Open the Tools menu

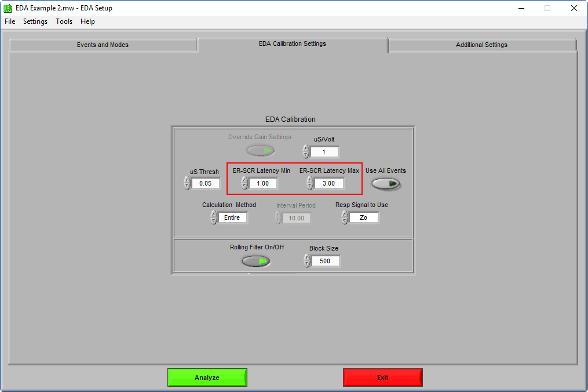(64, 21)
